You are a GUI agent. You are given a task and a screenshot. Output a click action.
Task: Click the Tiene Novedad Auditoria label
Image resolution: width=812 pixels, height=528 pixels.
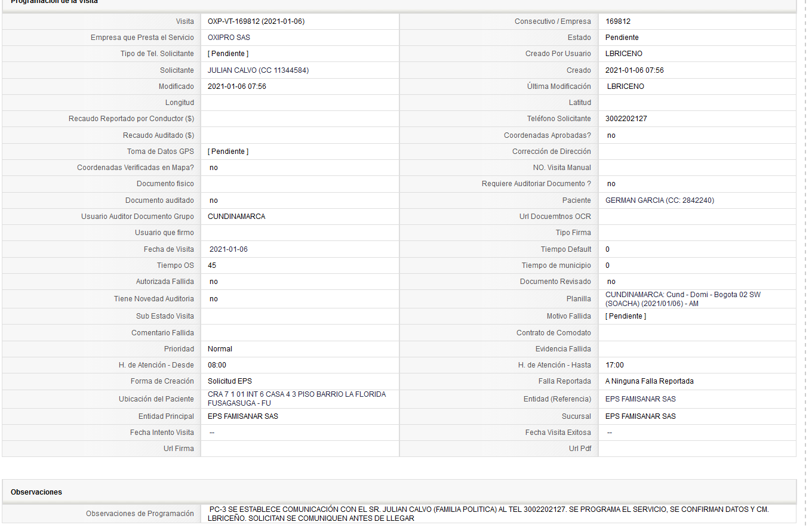(x=154, y=299)
